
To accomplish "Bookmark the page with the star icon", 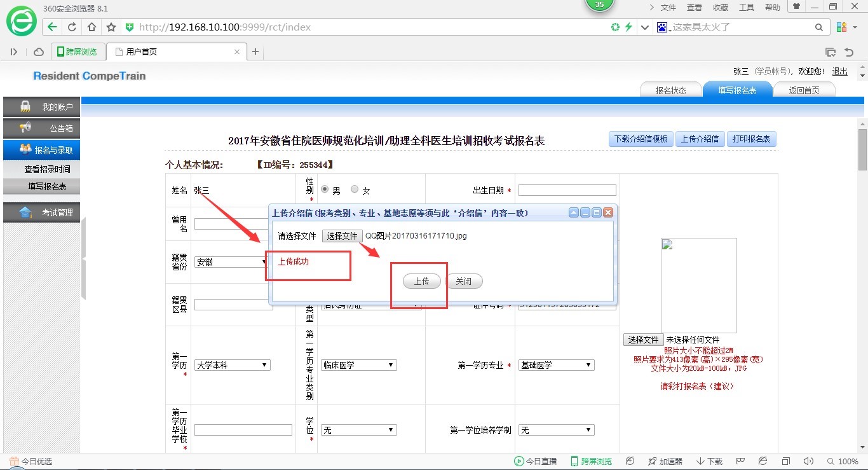I will point(111,27).
